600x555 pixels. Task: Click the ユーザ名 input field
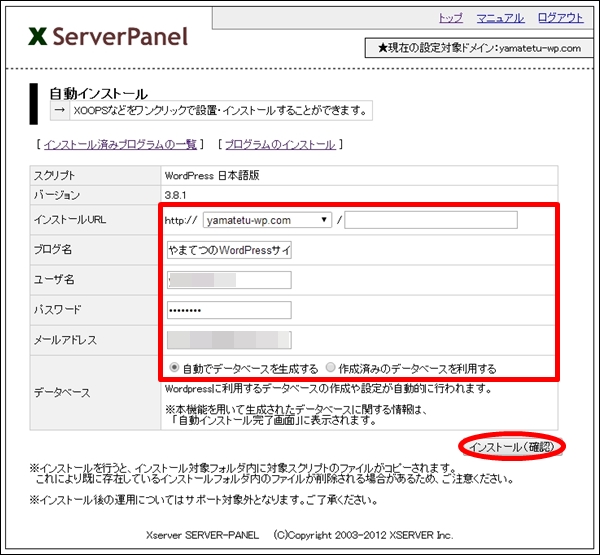point(229,280)
